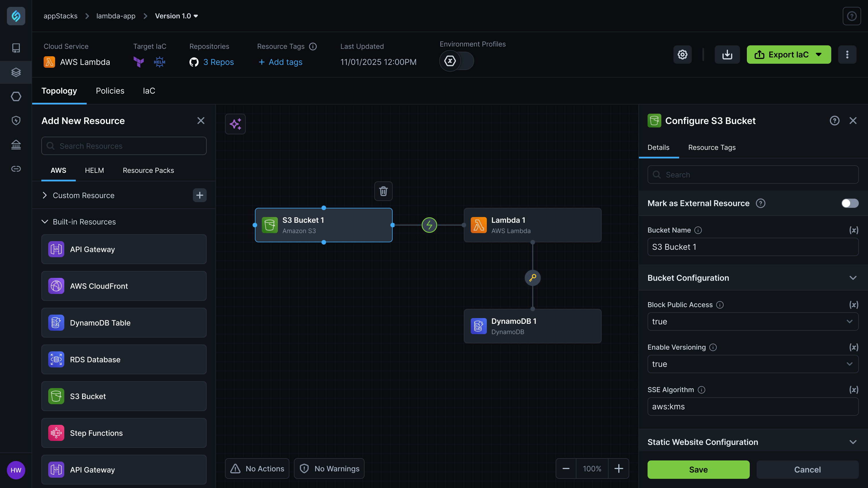
Task: Expand the Static Website Configuration section
Action: [852, 442]
